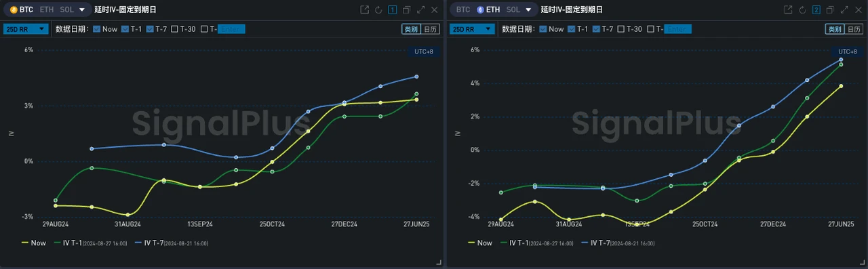Open 25D RR dropdown in BTC panel

(x=26, y=29)
